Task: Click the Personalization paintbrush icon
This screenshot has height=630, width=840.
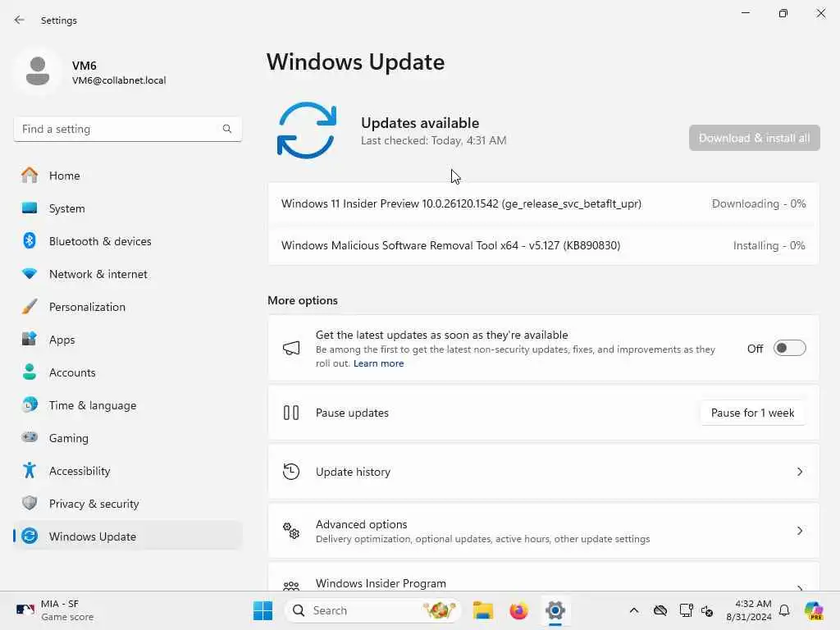Action: [x=30, y=307]
